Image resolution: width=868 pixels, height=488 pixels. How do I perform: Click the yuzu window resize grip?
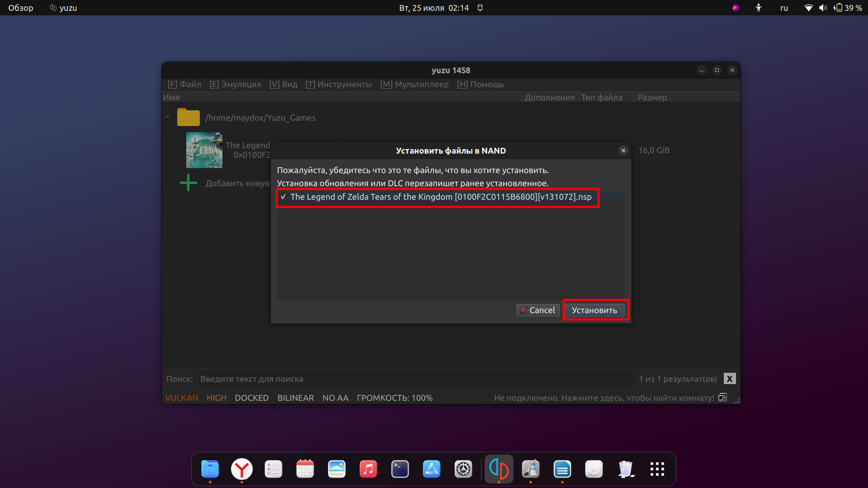737,400
